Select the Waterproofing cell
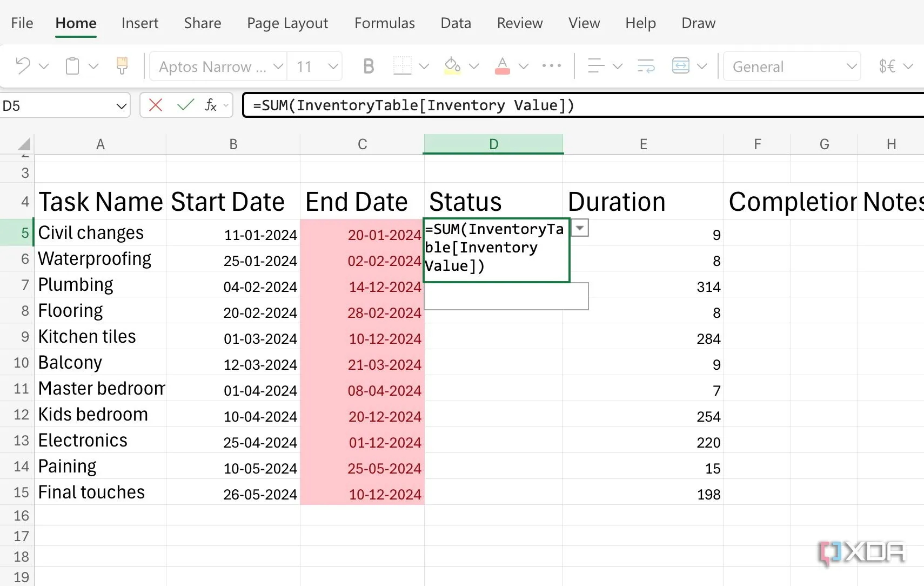The image size is (924, 586). 100,258
